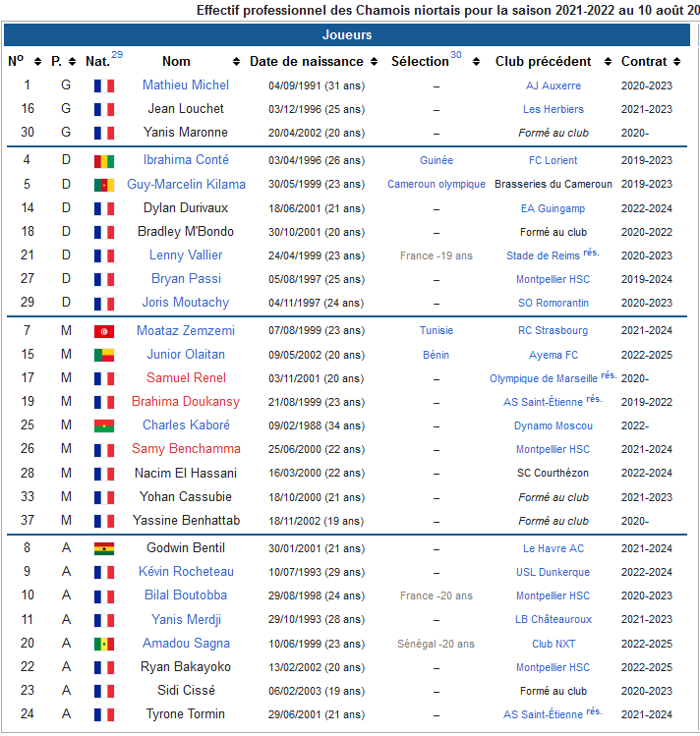Click Tunisia flag beside Moataz Zemzemi

[x=104, y=331]
